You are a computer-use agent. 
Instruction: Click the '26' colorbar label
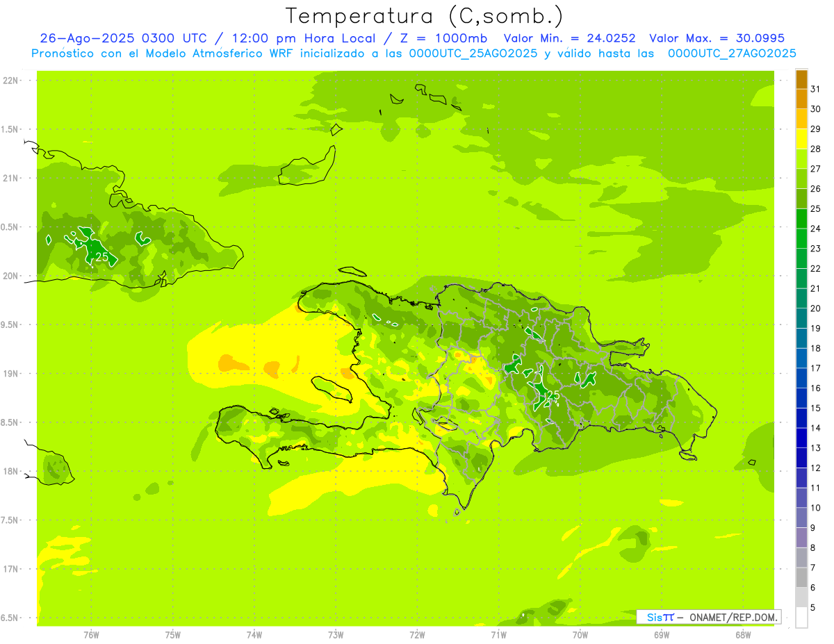(816, 189)
